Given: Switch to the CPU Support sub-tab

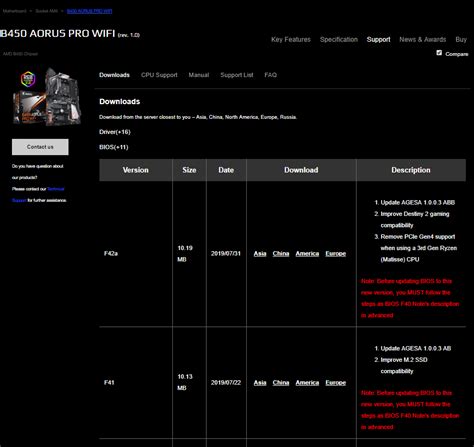Looking at the screenshot, I should coord(159,75).
